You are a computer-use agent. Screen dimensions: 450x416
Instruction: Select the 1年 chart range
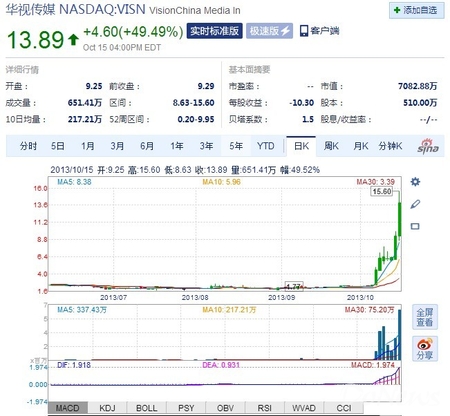click(177, 146)
